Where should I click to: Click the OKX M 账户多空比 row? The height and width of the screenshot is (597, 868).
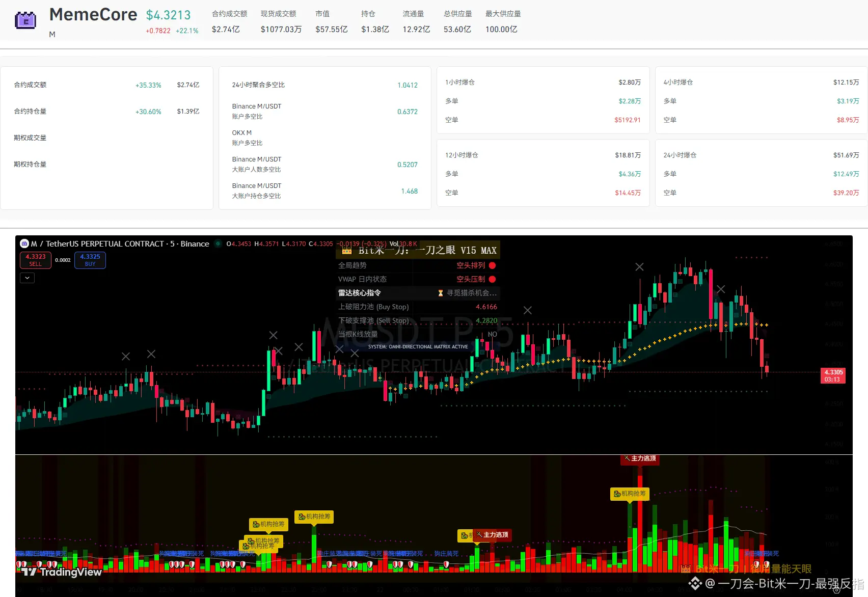[x=325, y=138]
